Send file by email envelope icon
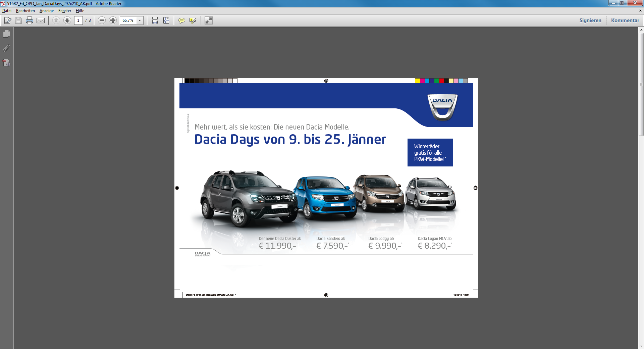Screen dimensions: 644x349 pos(41,20)
